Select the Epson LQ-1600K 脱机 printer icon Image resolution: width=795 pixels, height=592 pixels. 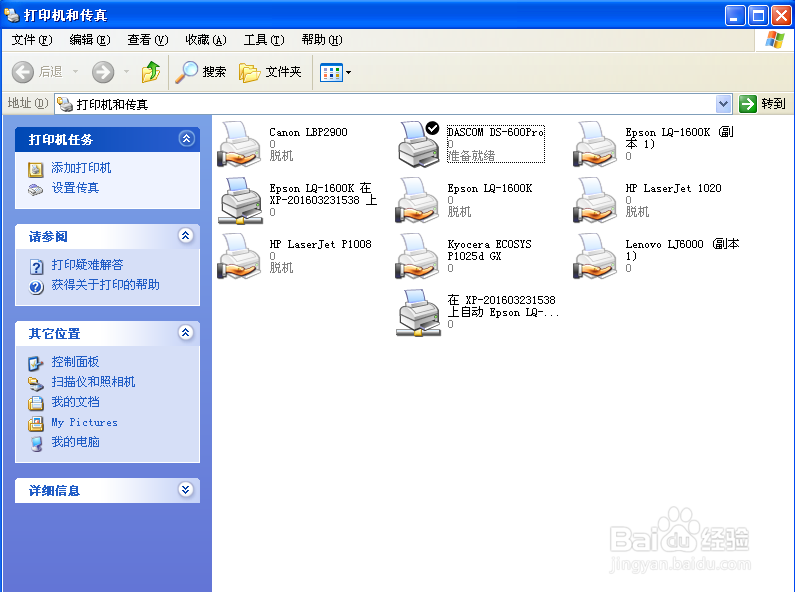click(x=417, y=200)
